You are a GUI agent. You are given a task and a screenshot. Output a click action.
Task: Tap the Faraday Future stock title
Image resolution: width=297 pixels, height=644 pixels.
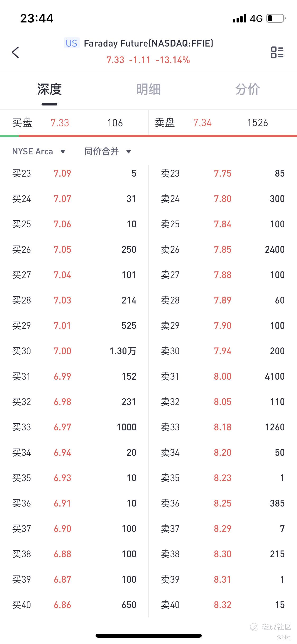click(148, 43)
